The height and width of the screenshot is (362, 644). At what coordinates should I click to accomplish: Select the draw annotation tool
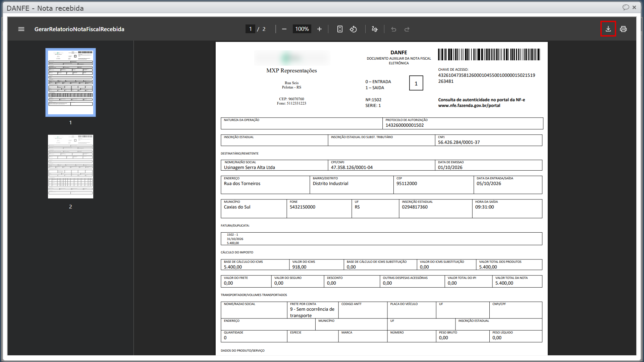pyautogui.click(x=375, y=29)
